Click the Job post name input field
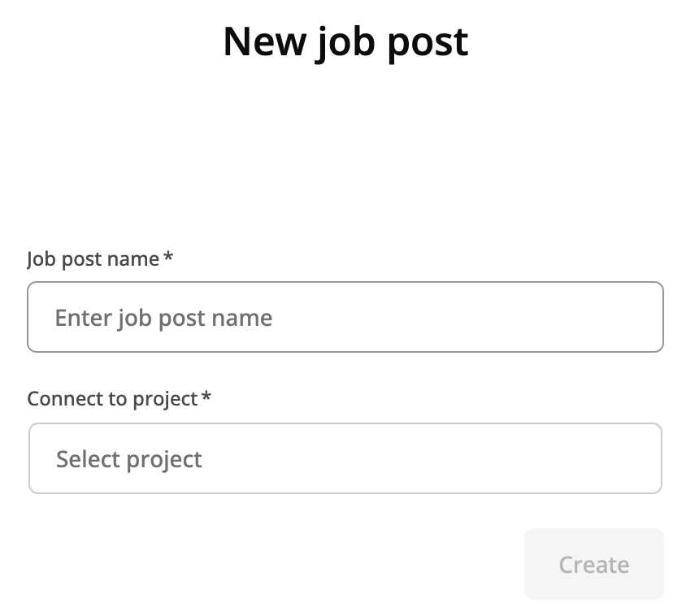Image resolution: width=686 pixels, height=616 pixels. [x=345, y=317]
